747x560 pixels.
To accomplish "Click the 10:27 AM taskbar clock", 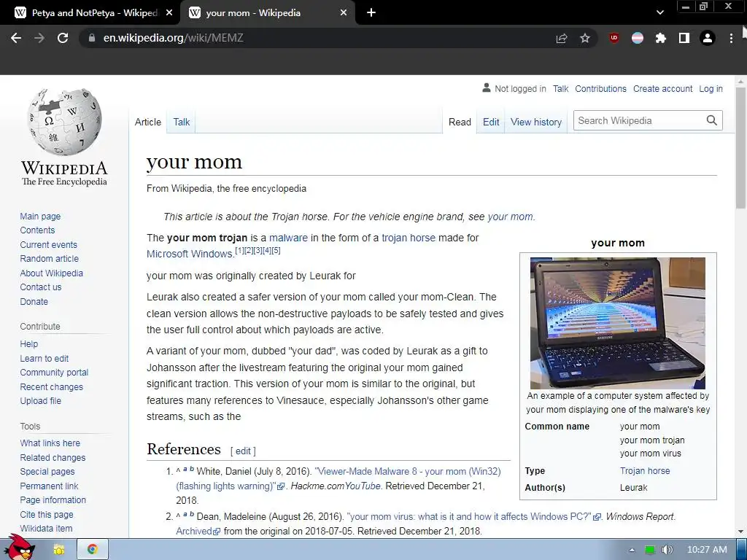I will [707, 550].
